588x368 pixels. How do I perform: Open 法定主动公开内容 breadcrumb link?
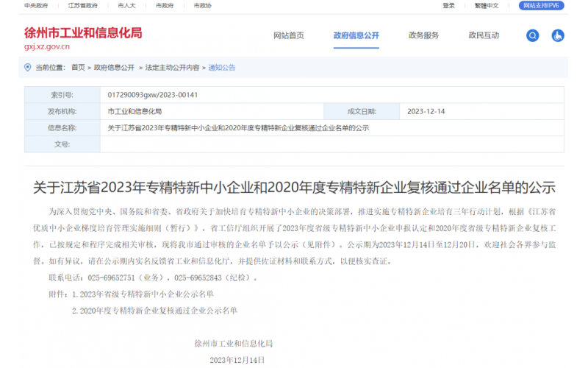pyautogui.click(x=172, y=68)
